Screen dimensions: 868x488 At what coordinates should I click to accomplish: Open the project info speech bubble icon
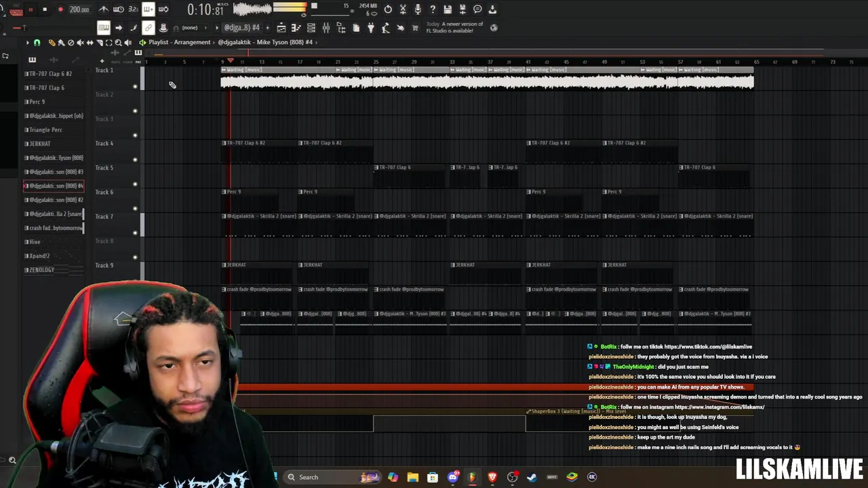pos(477,9)
